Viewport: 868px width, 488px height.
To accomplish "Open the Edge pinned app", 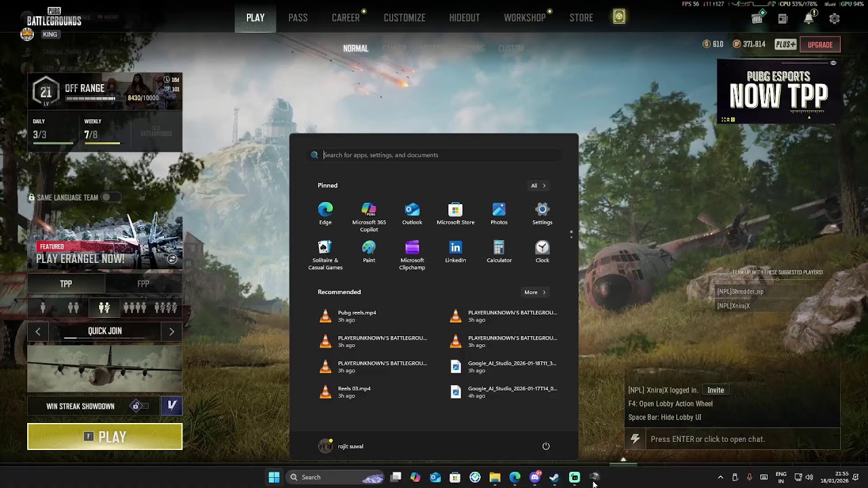I will click(325, 213).
